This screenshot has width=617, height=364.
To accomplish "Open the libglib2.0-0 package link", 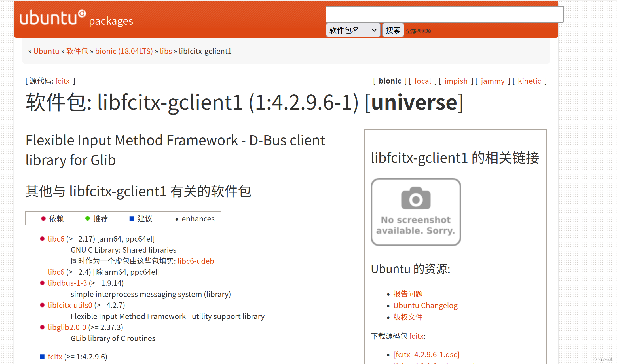I will tap(67, 327).
